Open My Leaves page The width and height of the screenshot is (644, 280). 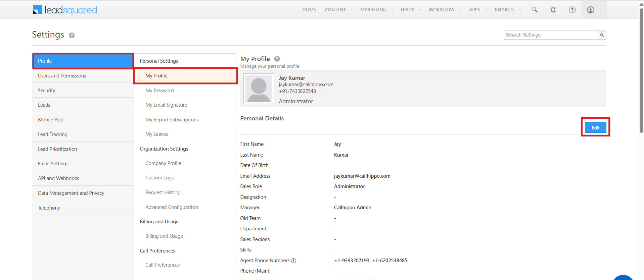[x=156, y=134]
